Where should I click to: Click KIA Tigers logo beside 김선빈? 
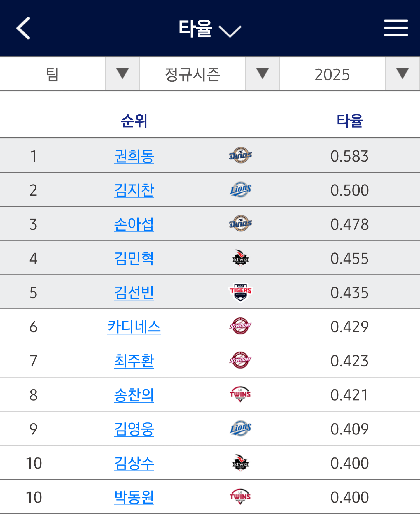tap(240, 292)
